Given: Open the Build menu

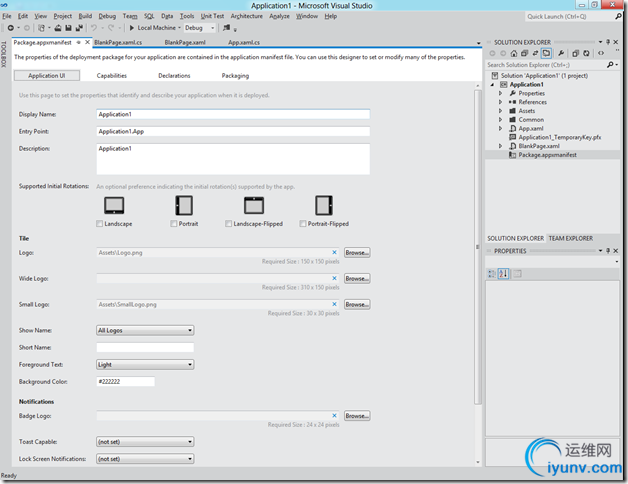Looking at the screenshot, I should coord(85,16).
